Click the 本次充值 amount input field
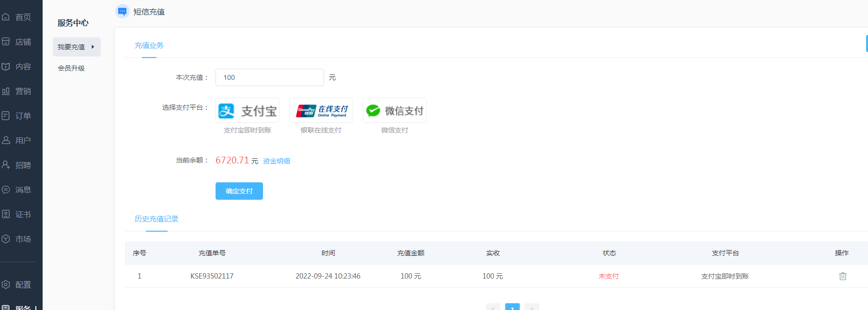 pos(270,77)
